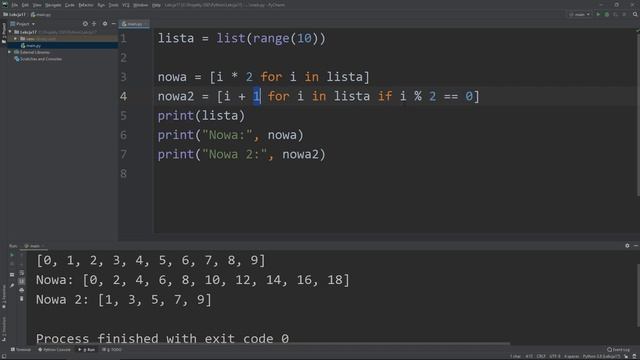Hide the Project panel with minus icon
The height and width of the screenshot is (360, 640).
(x=114, y=24)
